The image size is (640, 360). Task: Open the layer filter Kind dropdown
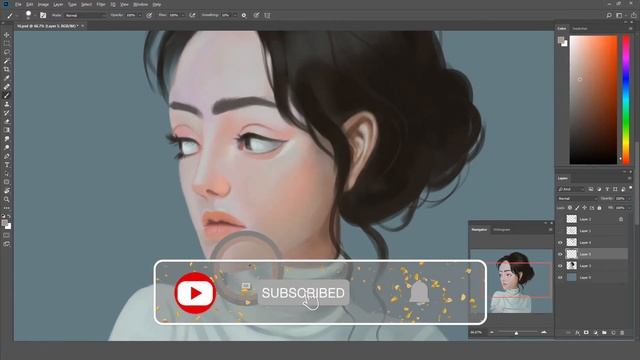tap(571, 189)
